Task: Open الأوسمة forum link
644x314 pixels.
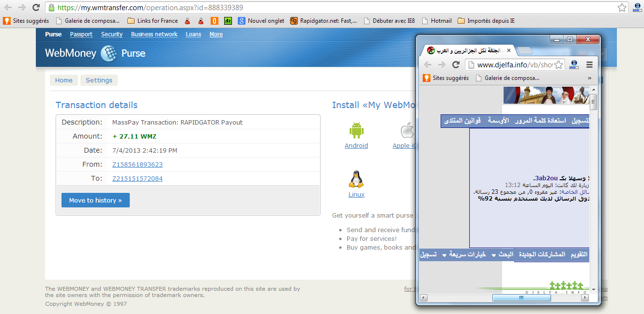Action: point(498,121)
